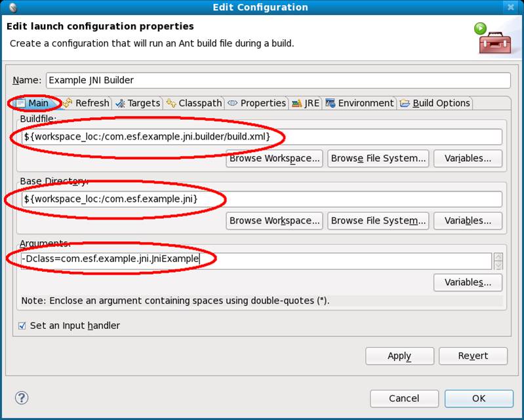Click the Apply button
524x420 pixels.
pos(399,356)
